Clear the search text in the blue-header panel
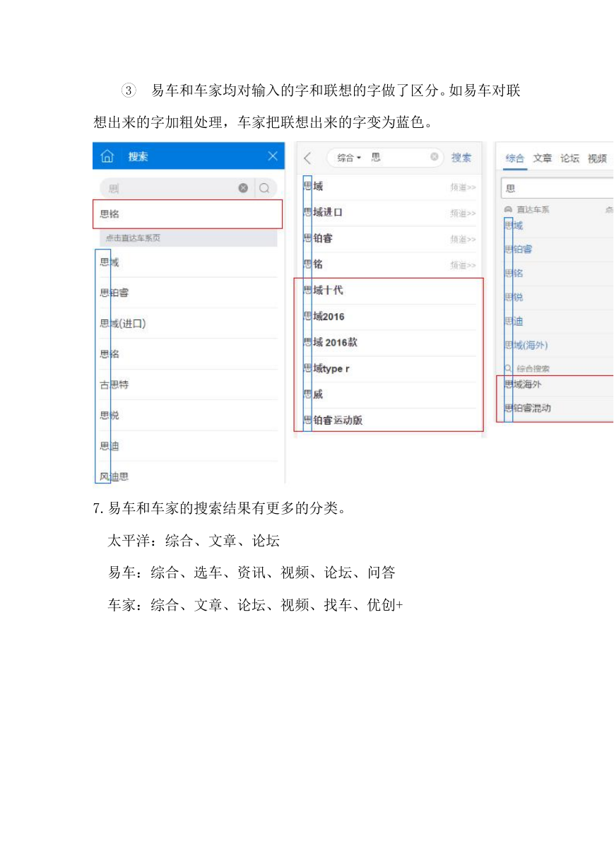 (x=243, y=188)
